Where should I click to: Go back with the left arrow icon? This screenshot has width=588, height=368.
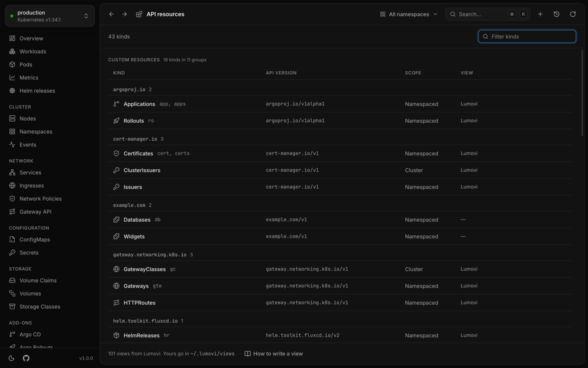coord(111,14)
